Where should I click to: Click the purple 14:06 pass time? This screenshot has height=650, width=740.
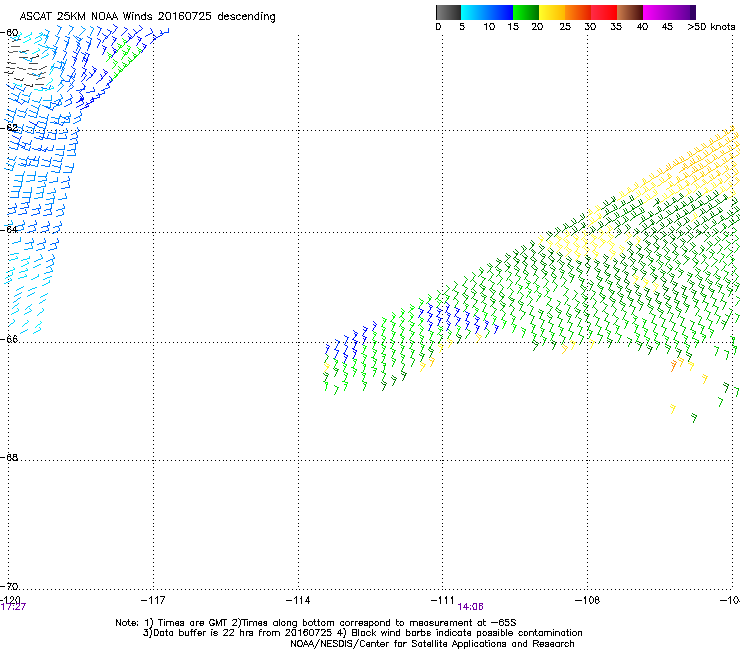coord(470,607)
